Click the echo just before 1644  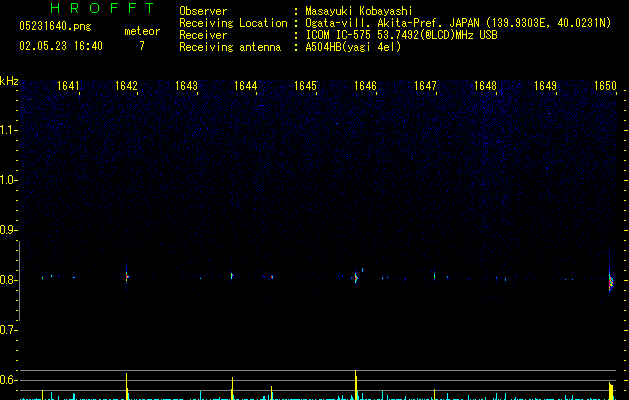[x=232, y=276]
